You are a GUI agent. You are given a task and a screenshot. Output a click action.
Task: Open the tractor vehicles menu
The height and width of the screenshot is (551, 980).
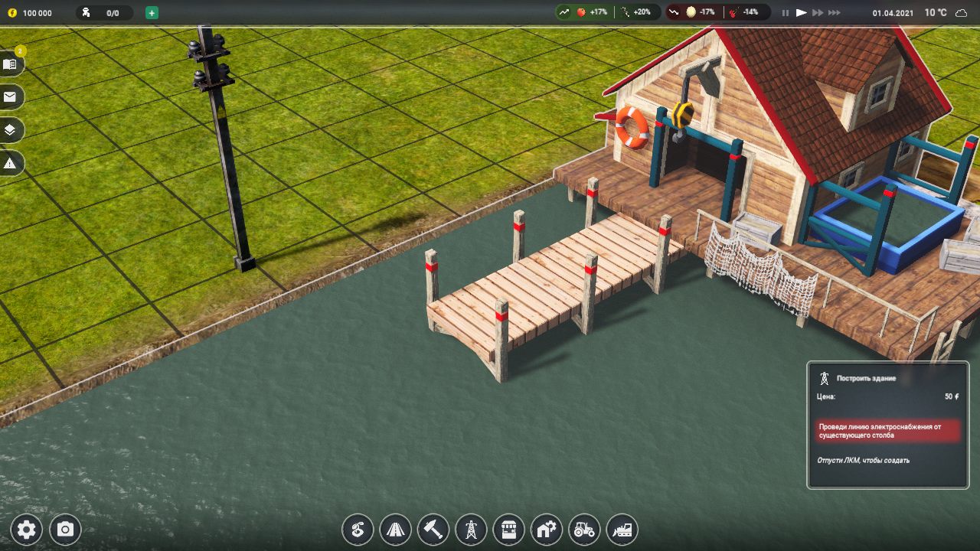pyautogui.click(x=584, y=529)
